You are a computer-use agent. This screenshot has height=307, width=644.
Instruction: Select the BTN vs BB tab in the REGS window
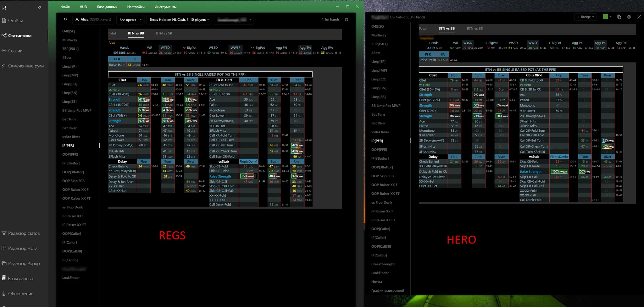[136, 33]
